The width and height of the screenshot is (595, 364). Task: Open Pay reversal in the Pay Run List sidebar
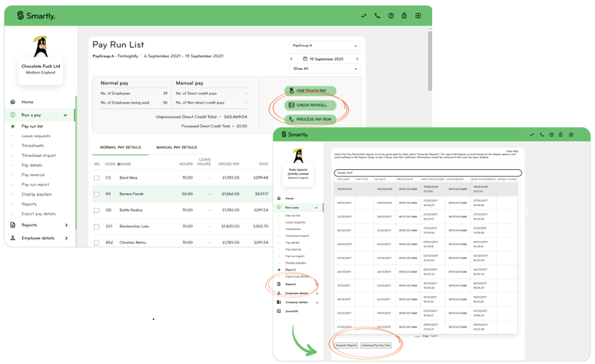[x=33, y=175]
